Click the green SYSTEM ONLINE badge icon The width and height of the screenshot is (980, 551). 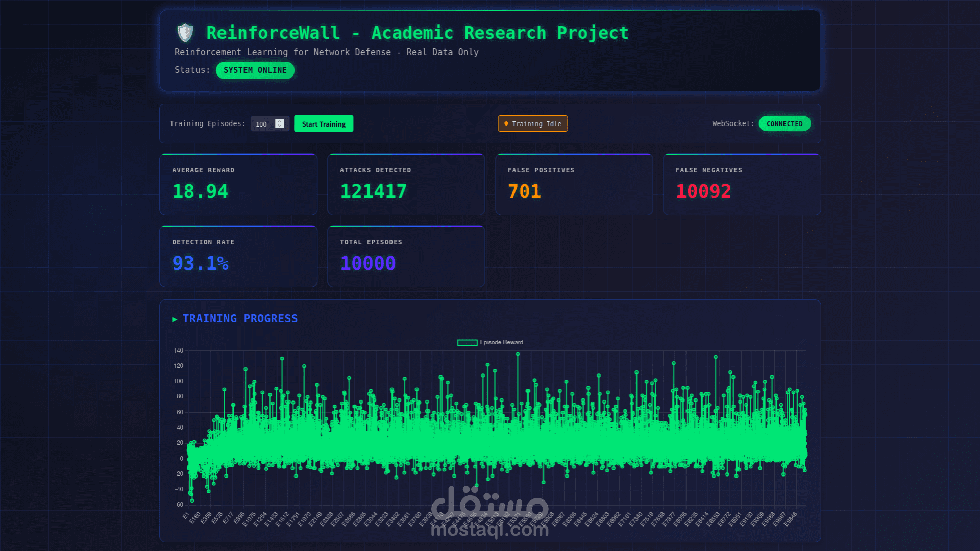coord(255,70)
